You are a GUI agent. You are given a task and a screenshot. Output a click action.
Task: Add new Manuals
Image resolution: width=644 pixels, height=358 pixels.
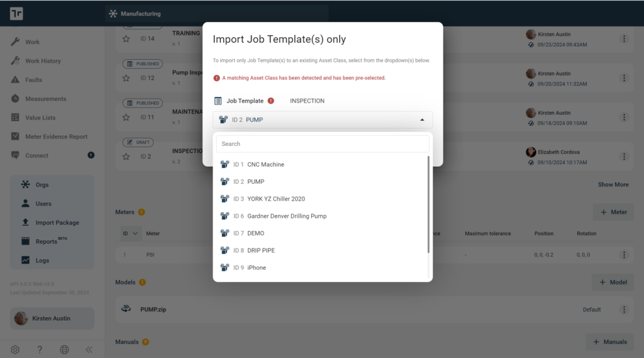609,342
